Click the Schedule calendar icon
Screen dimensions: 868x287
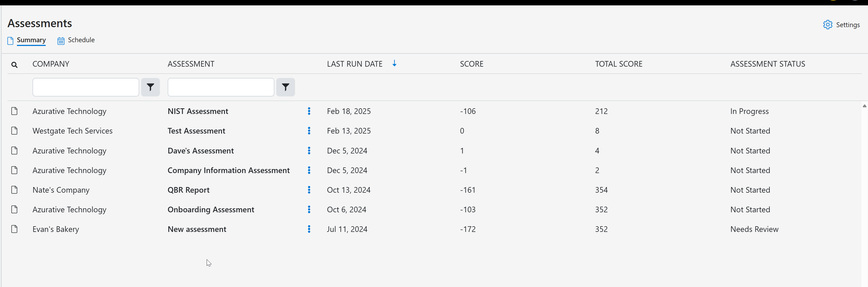pyautogui.click(x=61, y=41)
